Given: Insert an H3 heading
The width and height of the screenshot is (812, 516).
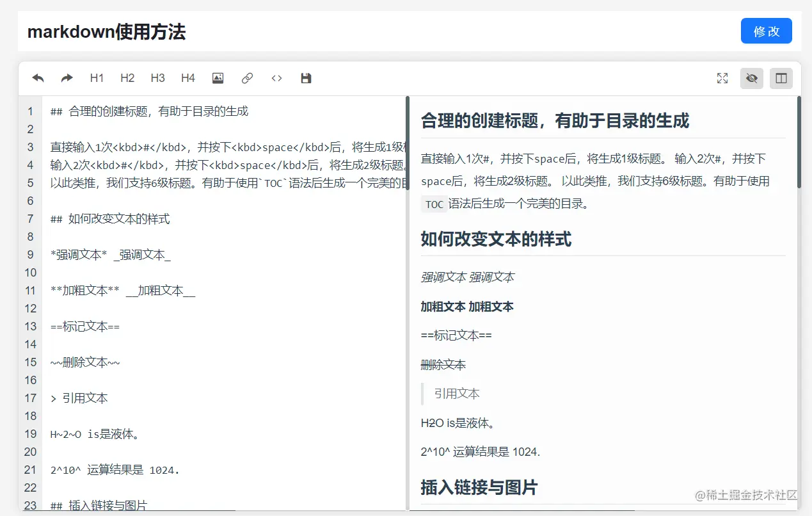Looking at the screenshot, I should point(157,78).
